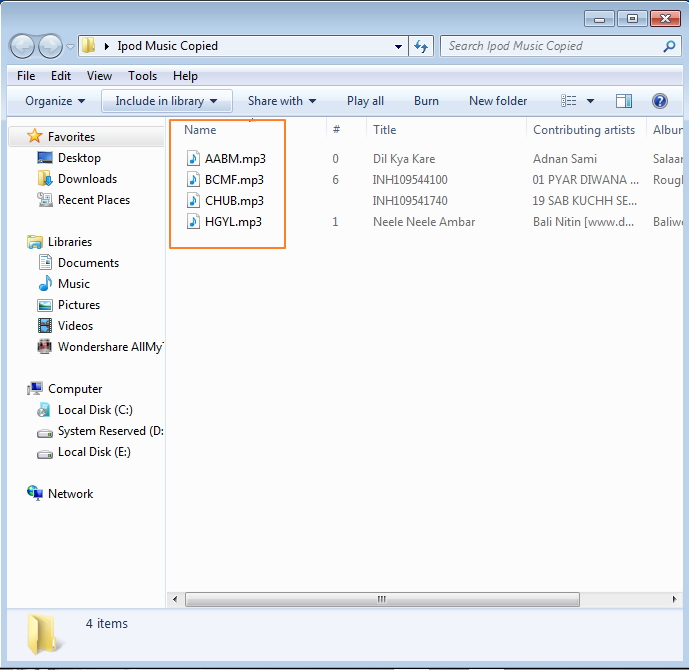Open the view options dropdown arrow

pos(590,101)
